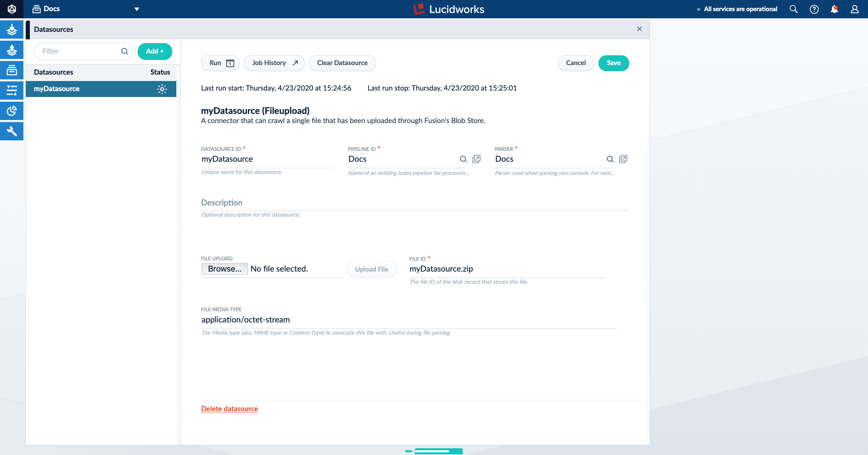Screen dimensions: 868x455
Task: Click the global search magnifier in top bar
Action: point(793,9)
